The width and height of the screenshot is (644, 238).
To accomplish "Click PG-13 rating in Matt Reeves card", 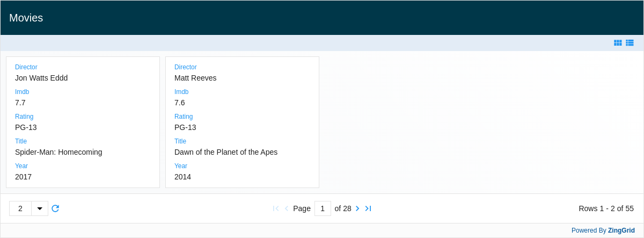I will tap(185, 127).
